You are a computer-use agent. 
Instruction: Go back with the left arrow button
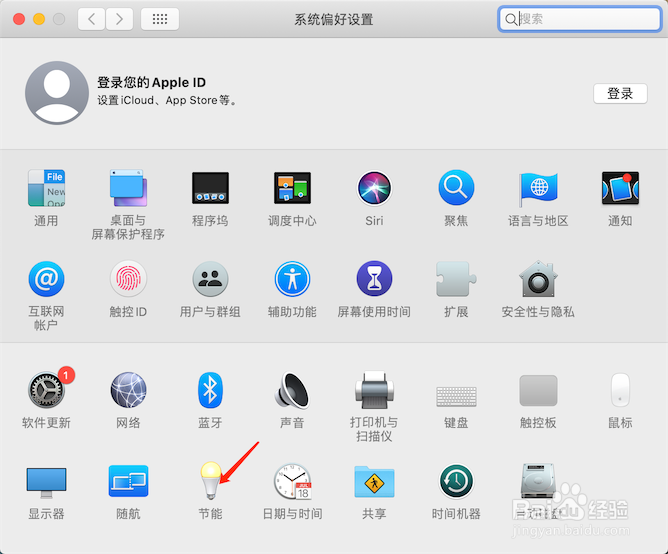[91, 19]
